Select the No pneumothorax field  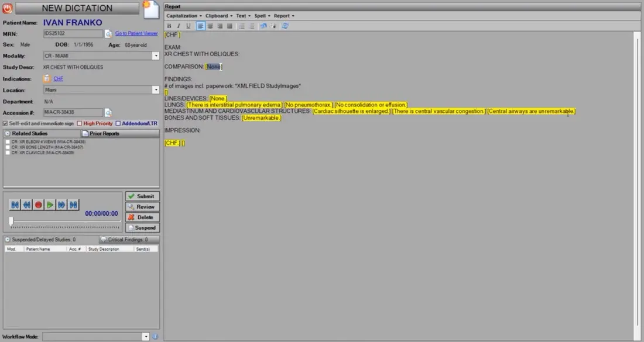click(x=309, y=105)
